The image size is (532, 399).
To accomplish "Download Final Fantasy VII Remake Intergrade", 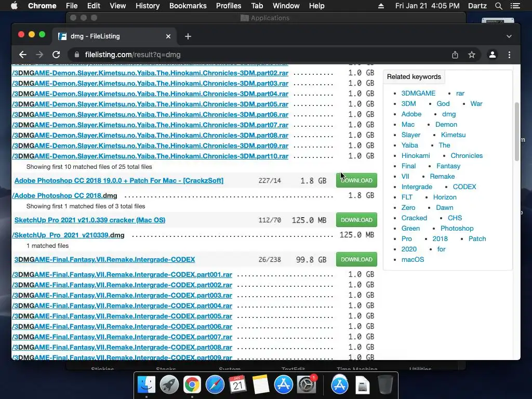I will 356,259.
